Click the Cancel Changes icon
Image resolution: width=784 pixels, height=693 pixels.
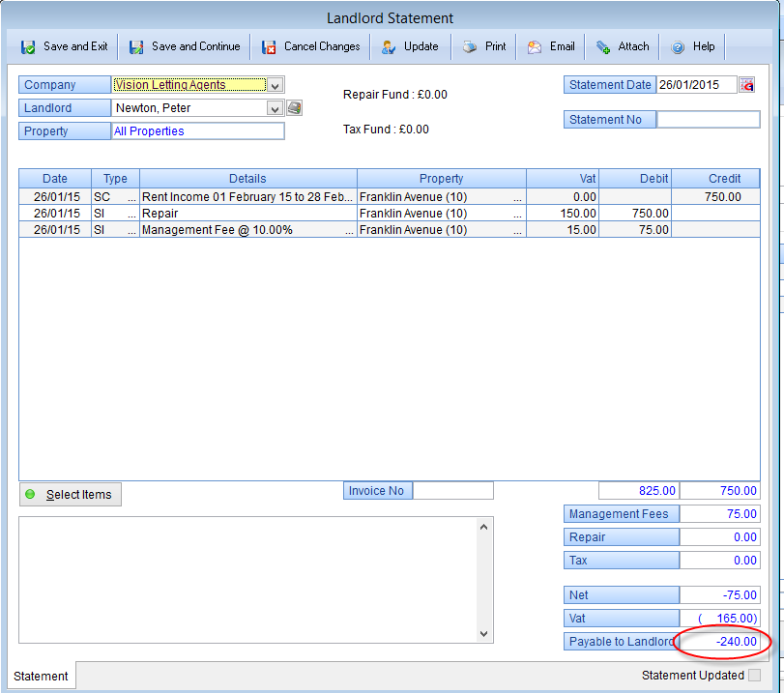269,46
